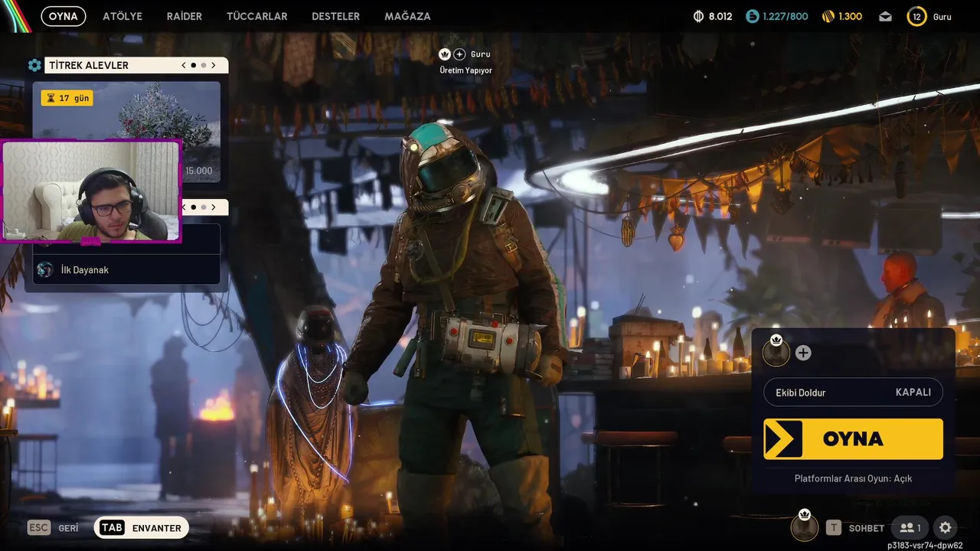This screenshot has height=551, width=980.
Task: Add a squad member with the plus in party panel
Action: 803,353
